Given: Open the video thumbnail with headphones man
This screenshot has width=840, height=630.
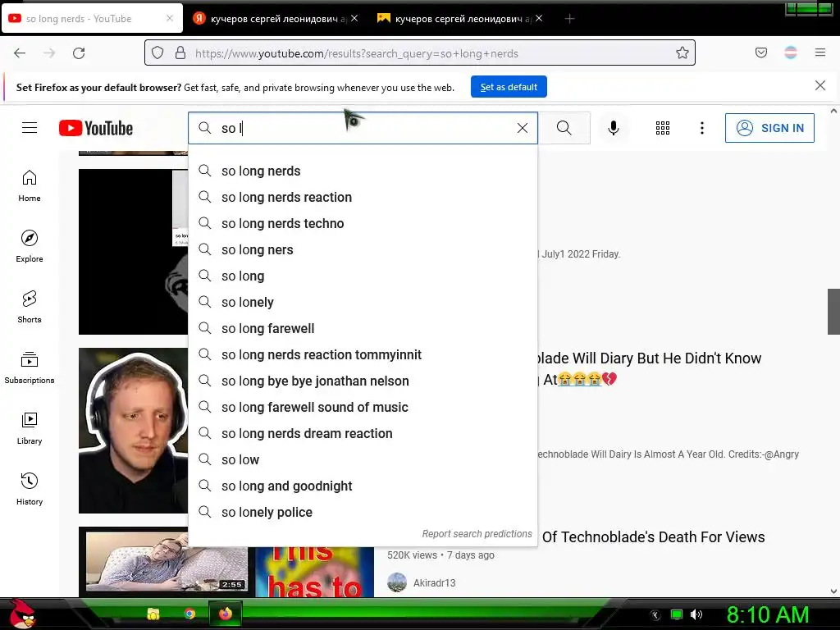Looking at the screenshot, I should point(134,430).
